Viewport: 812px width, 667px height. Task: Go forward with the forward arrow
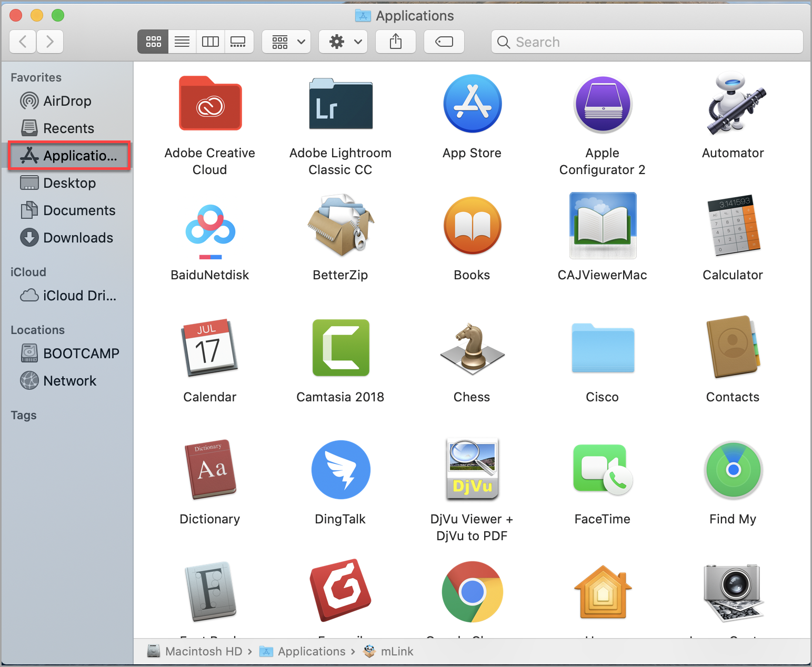tap(50, 42)
